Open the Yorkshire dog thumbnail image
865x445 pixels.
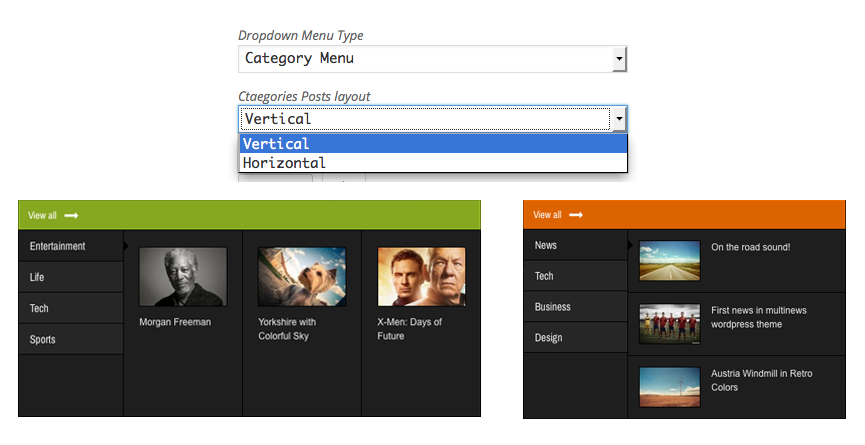pos(302,276)
